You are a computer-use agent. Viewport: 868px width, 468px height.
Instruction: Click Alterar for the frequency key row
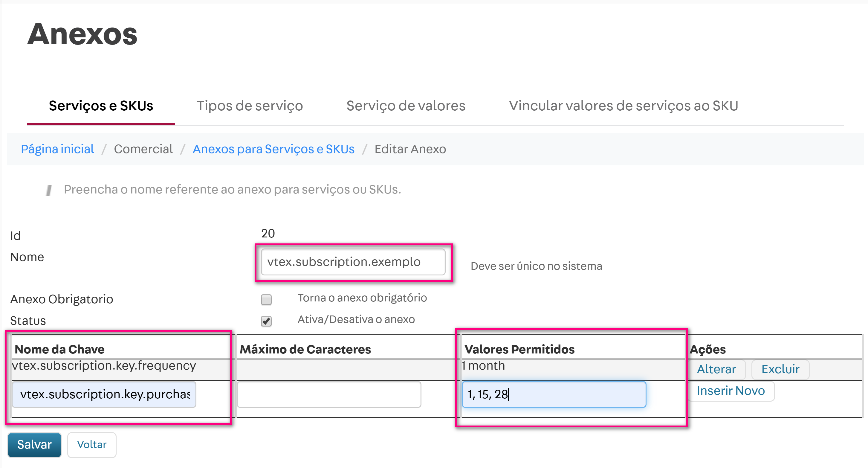716,369
